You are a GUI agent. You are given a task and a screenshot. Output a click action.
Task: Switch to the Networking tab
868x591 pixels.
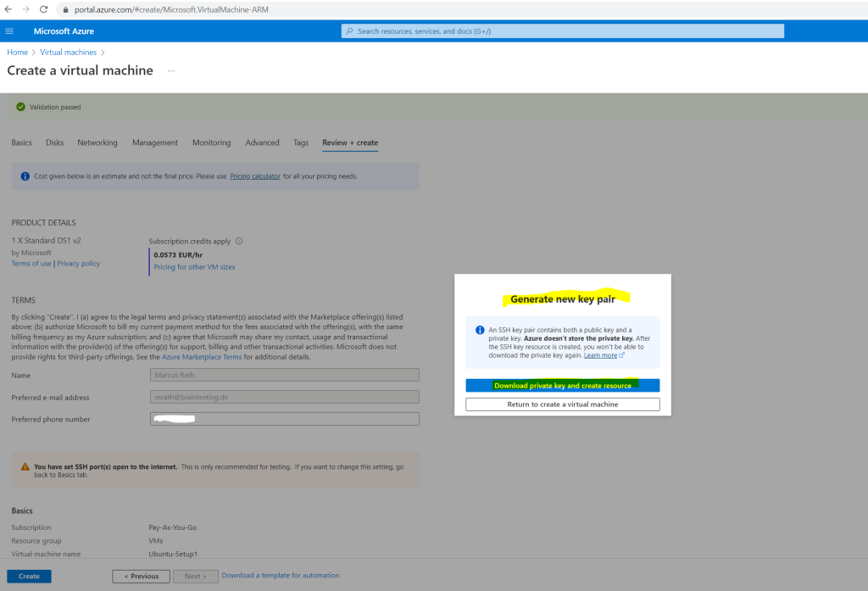(97, 142)
